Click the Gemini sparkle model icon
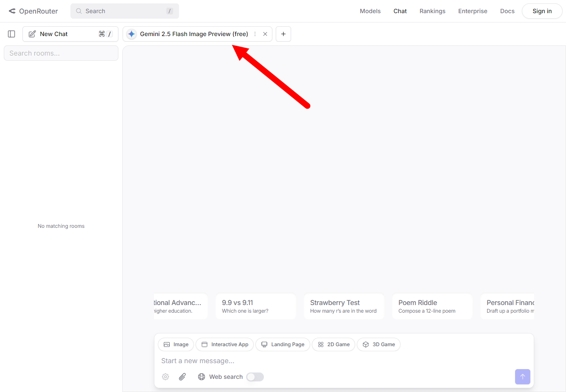Viewport: 566px width, 392px height. [x=132, y=34]
